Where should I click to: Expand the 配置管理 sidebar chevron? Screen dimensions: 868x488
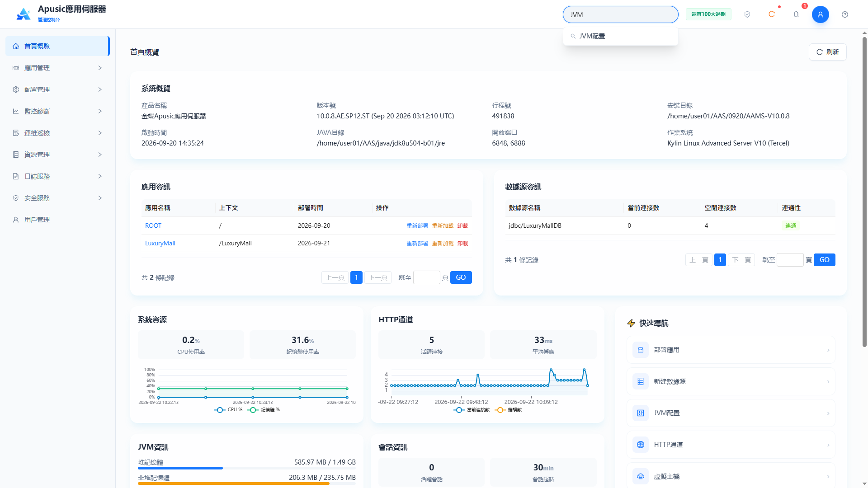[100, 89]
